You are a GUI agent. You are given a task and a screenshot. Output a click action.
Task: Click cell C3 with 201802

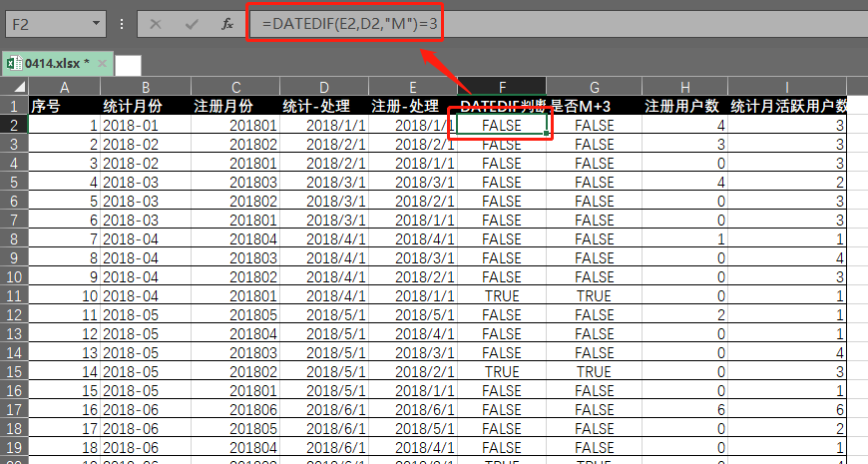coord(235,144)
